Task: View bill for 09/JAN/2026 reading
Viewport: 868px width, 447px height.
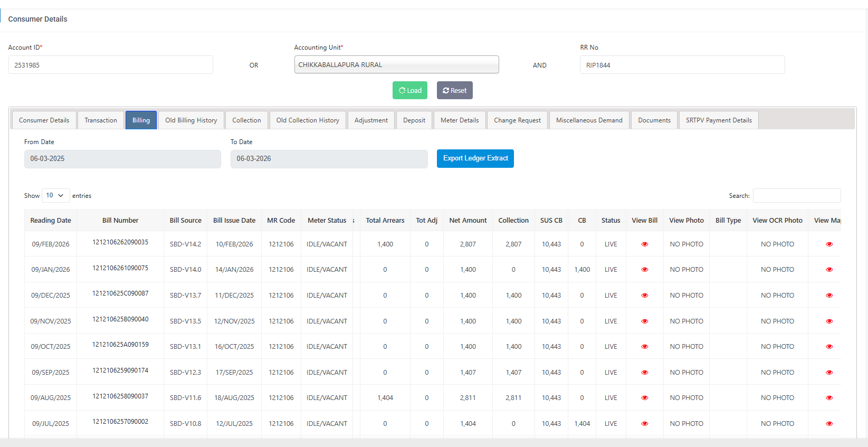Action: (x=644, y=270)
